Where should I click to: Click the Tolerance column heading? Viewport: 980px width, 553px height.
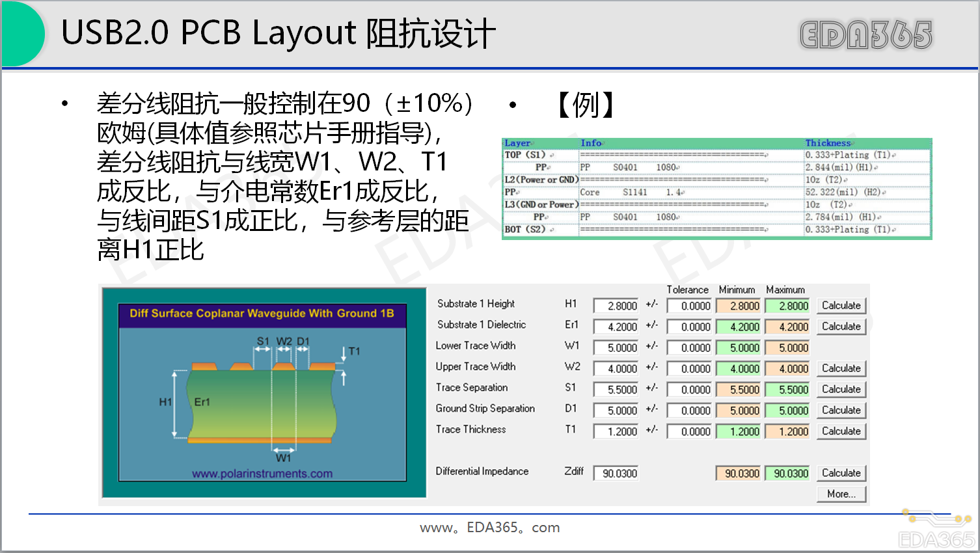pyautogui.click(x=687, y=290)
